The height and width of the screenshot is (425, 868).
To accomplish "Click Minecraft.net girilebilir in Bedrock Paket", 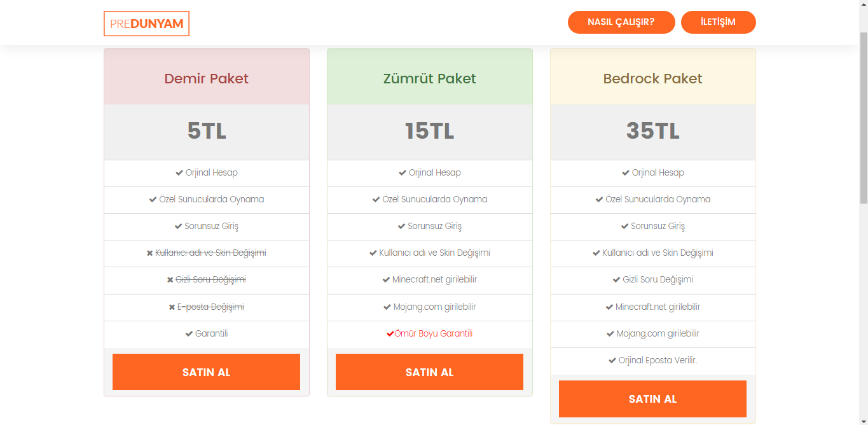I will click(658, 307).
